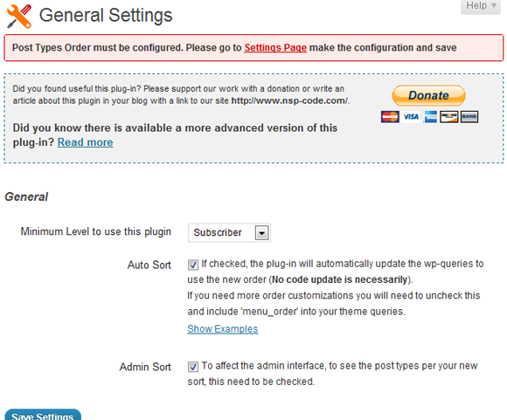The image size is (507, 420).
Task: Click the Save Settings button
Action: (43, 415)
